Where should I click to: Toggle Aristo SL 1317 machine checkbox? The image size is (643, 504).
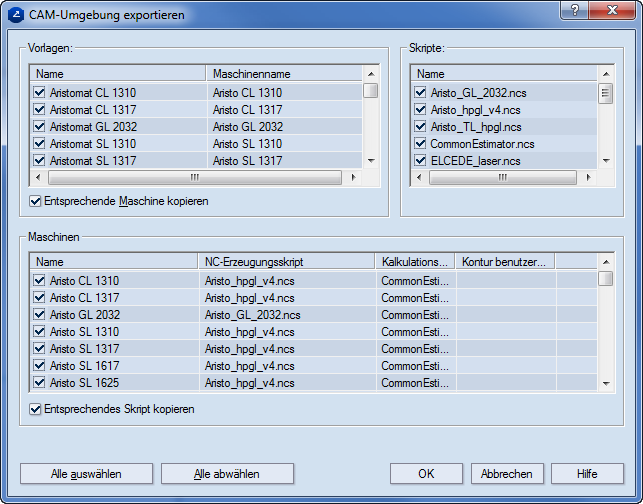(x=39, y=349)
